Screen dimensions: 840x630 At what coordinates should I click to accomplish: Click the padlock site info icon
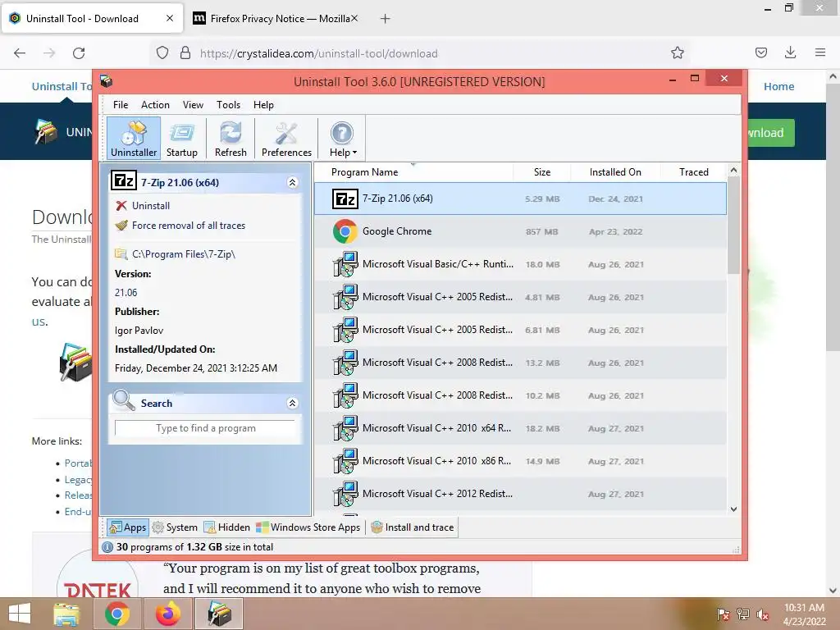(185, 53)
